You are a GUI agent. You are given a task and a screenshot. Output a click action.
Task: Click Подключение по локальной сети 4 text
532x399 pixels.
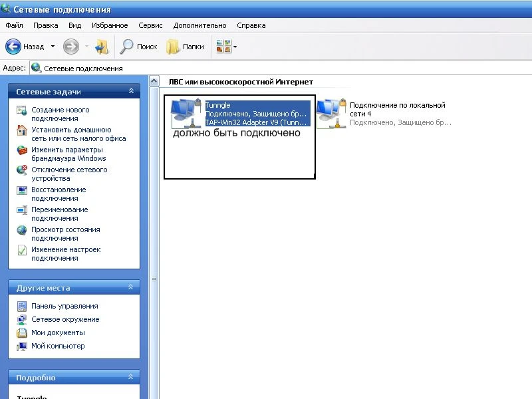[x=397, y=109]
